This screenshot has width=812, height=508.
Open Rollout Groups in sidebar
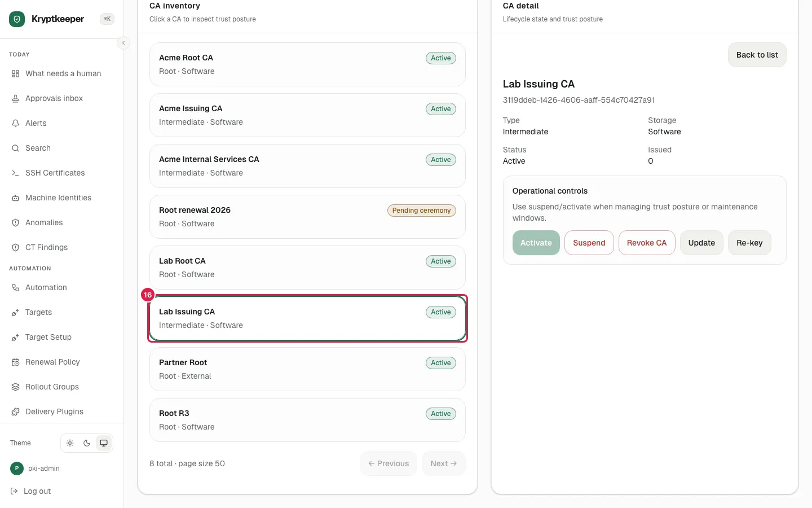click(x=62, y=387)
